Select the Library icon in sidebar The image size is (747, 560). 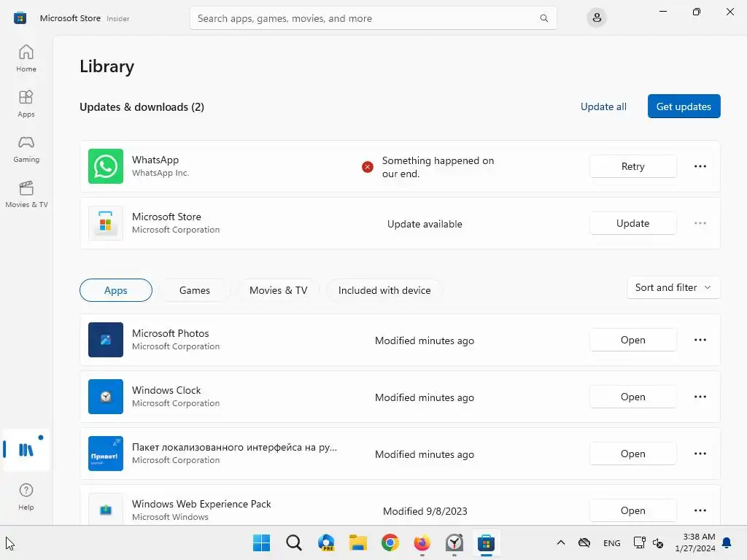pyautogui.click(x=26, y=449)
